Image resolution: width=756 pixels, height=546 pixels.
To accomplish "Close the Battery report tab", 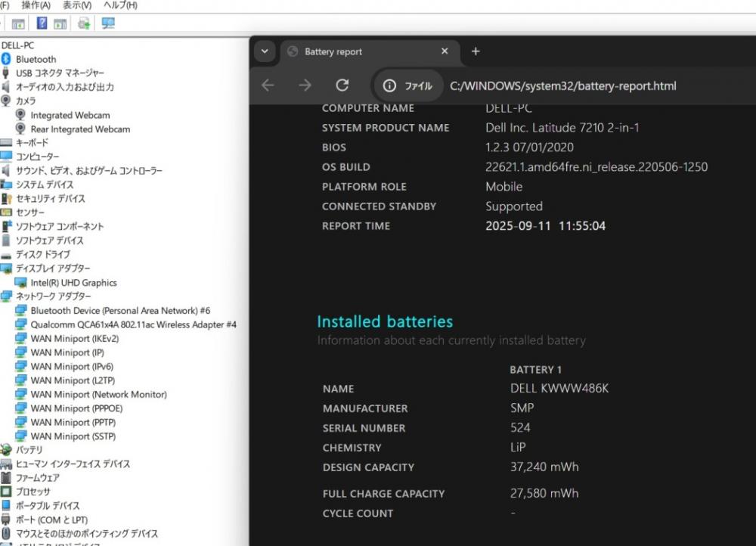I will (445, 51).
